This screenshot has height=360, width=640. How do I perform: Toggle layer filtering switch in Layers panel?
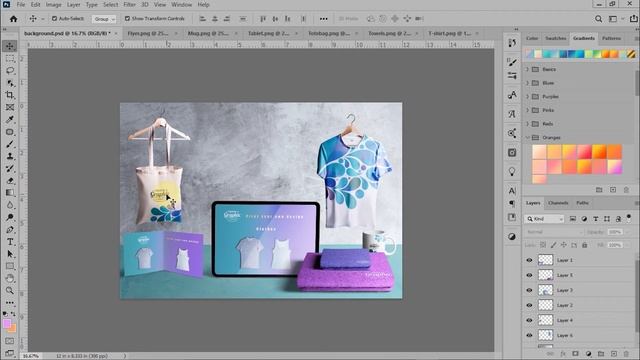point(629,218)
